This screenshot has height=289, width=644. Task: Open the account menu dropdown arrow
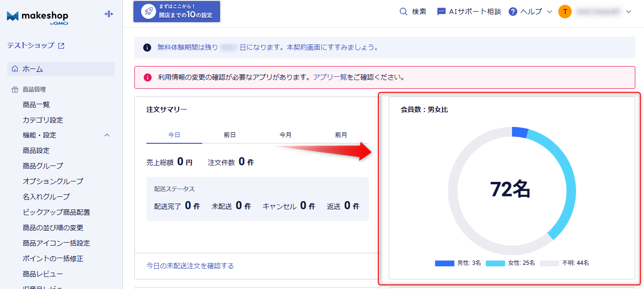(x=628, y=12)
